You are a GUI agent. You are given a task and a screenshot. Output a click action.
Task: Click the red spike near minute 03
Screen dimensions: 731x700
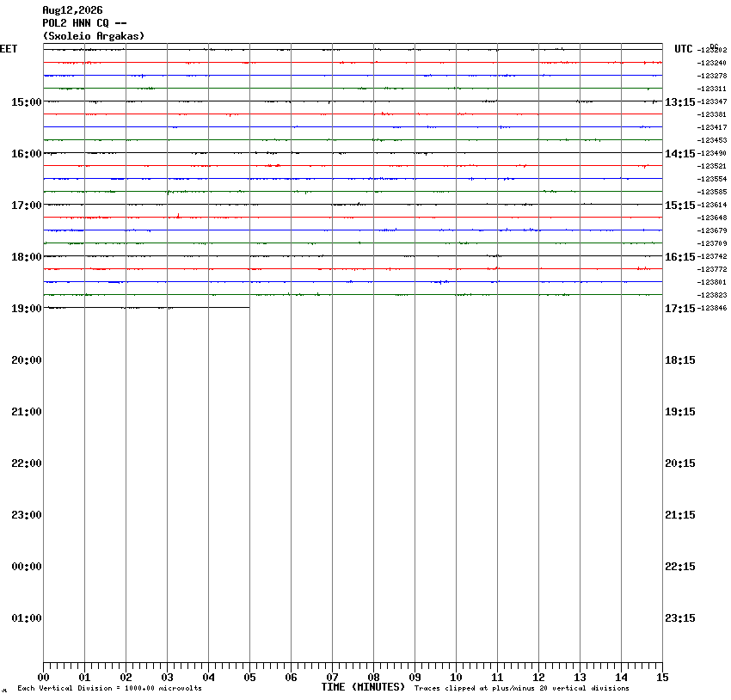[x=178, y=215]
